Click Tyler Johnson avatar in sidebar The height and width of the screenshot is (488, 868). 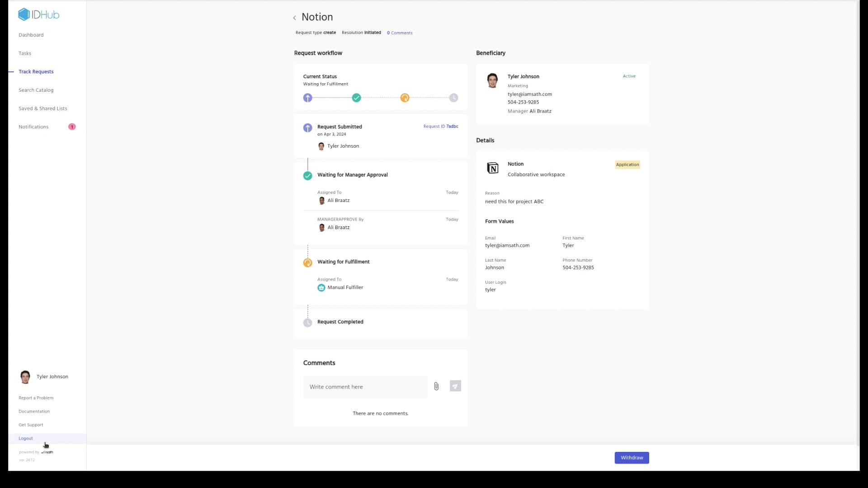coord(25,377)
